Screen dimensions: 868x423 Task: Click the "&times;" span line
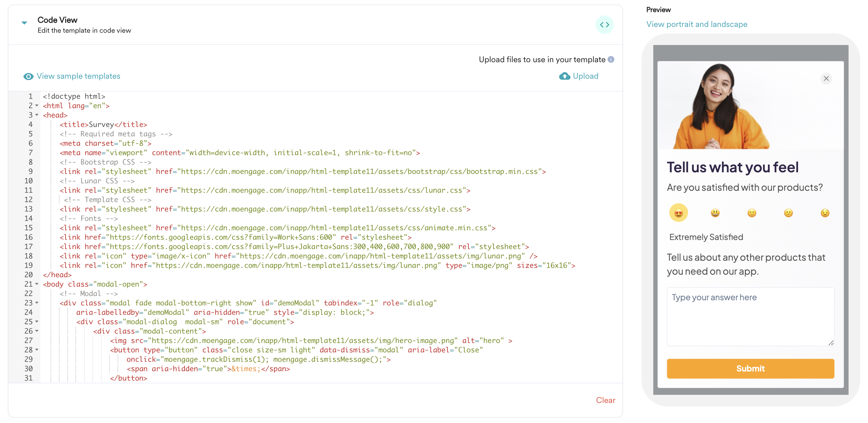[208, 369]
